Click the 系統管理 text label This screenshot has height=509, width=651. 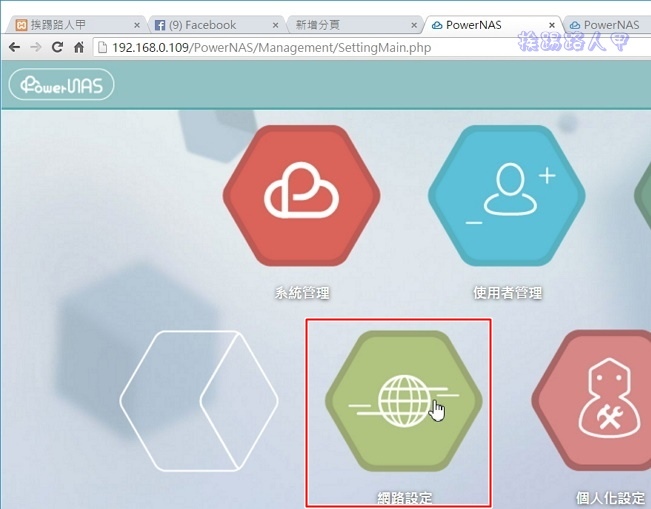[x=302, y=293]
